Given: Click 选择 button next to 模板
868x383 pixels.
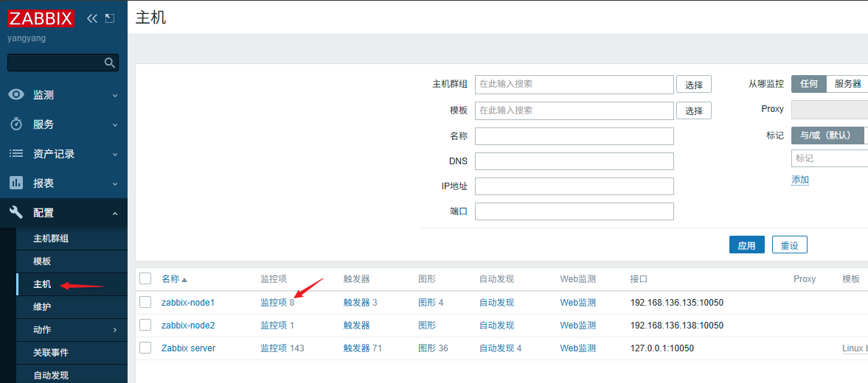Looking at the screenshot, I should (694, 110).
